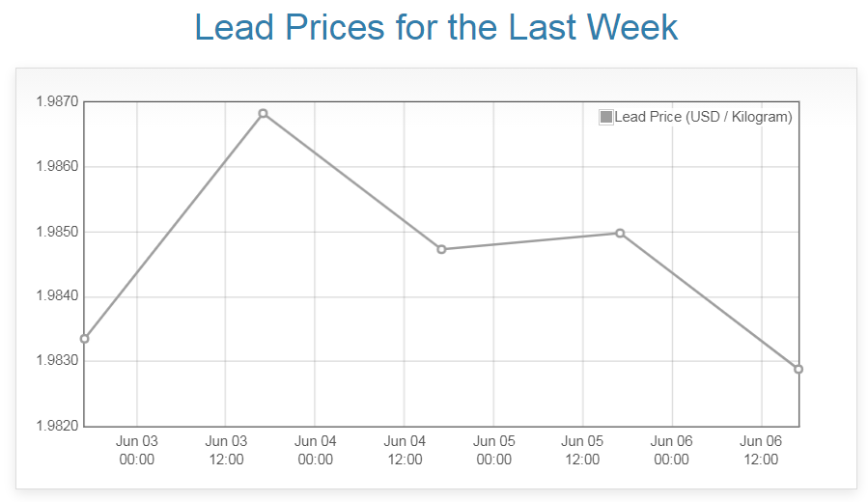Click the 'Jun 04 12:00' x-axis label
868x502 pixels.
405,450
